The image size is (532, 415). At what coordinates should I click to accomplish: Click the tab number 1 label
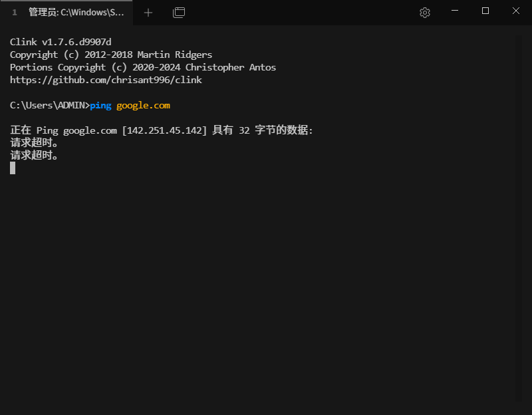point(15,13)
